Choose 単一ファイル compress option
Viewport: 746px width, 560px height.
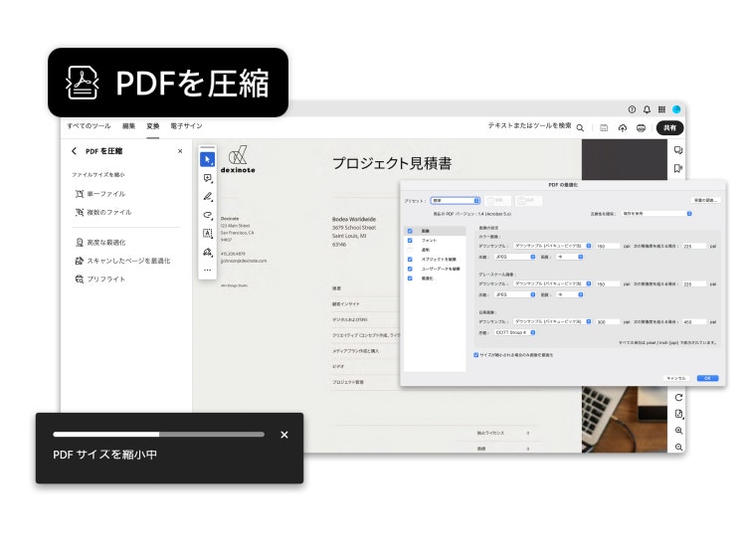[99, 194]
